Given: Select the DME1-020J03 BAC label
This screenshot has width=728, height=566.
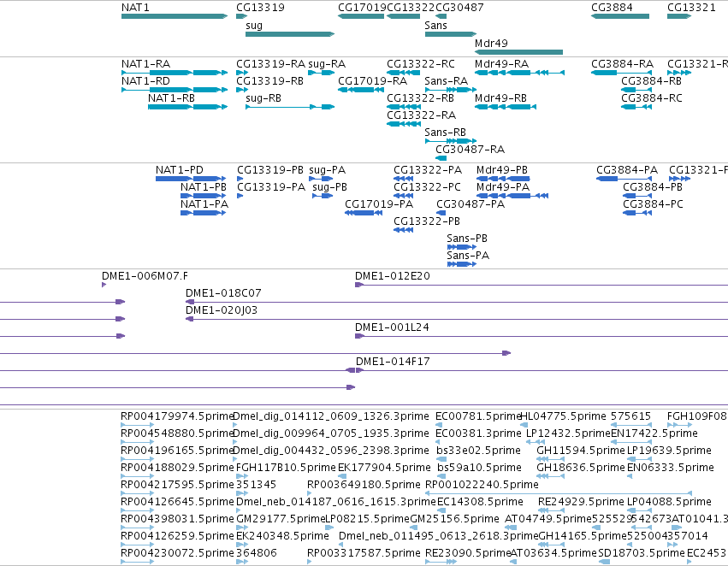Looking at the screenshot, I should [x=222, y=311].
